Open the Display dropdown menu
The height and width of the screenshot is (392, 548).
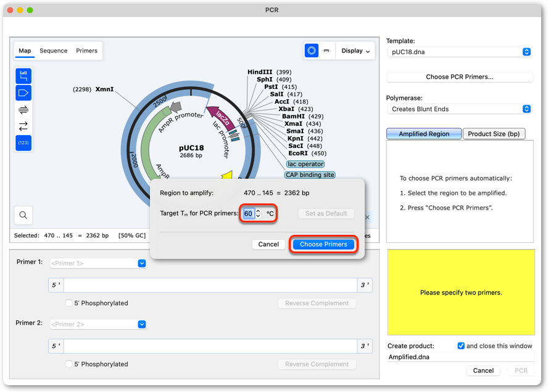click(x=355, y=51)
